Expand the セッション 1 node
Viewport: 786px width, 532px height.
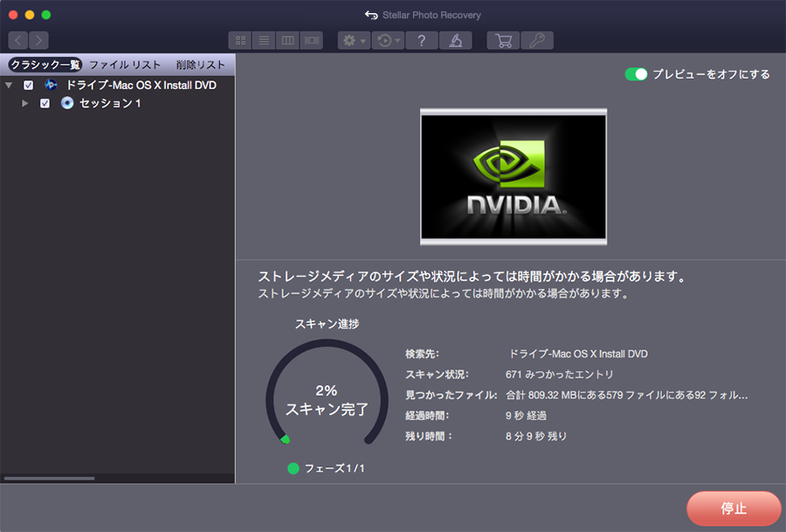click(x=24, y=103)
